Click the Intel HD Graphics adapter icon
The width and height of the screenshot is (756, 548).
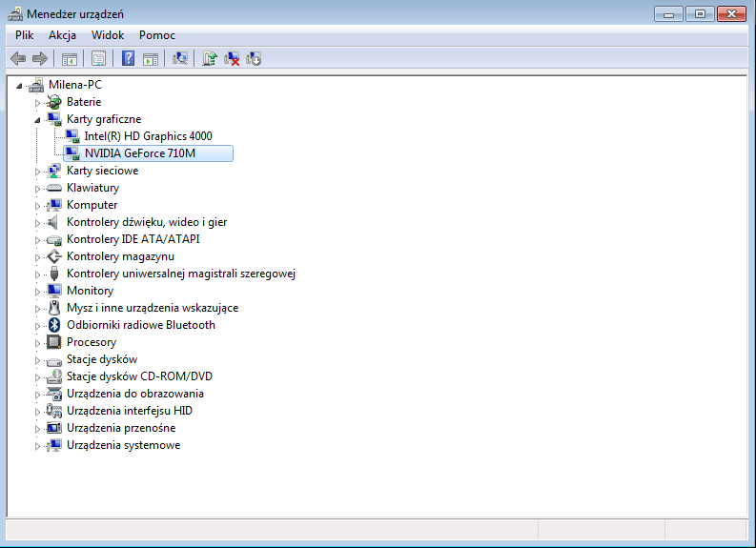tap(72, 136)
